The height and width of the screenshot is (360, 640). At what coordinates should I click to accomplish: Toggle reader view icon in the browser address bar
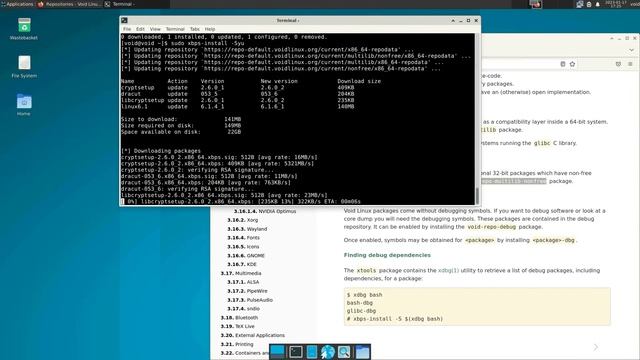coord(563,64)
